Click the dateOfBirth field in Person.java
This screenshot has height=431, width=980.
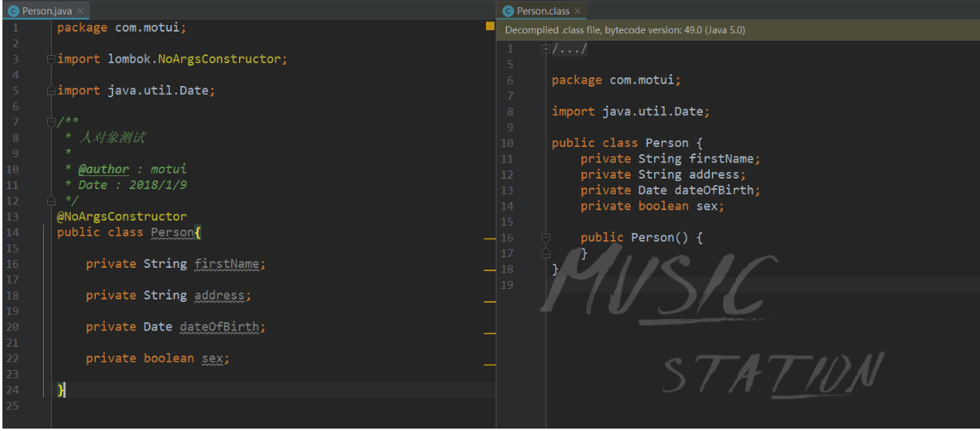219,327
